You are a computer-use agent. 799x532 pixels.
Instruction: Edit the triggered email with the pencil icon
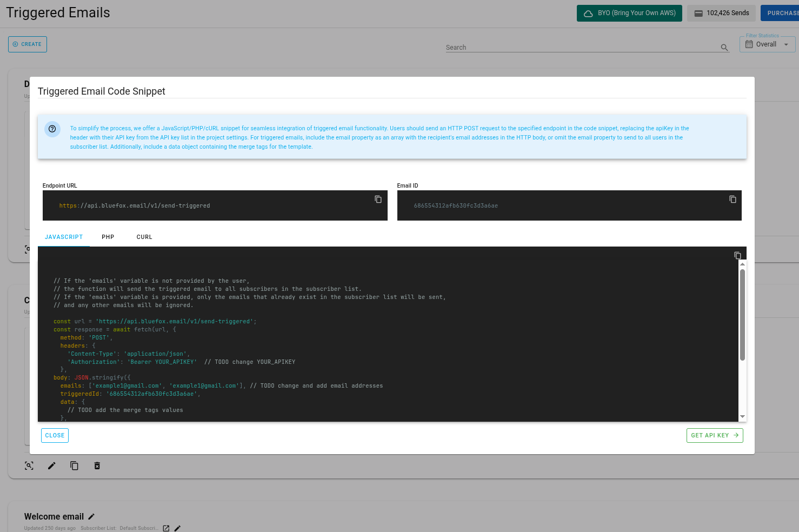tap(51, 465)
